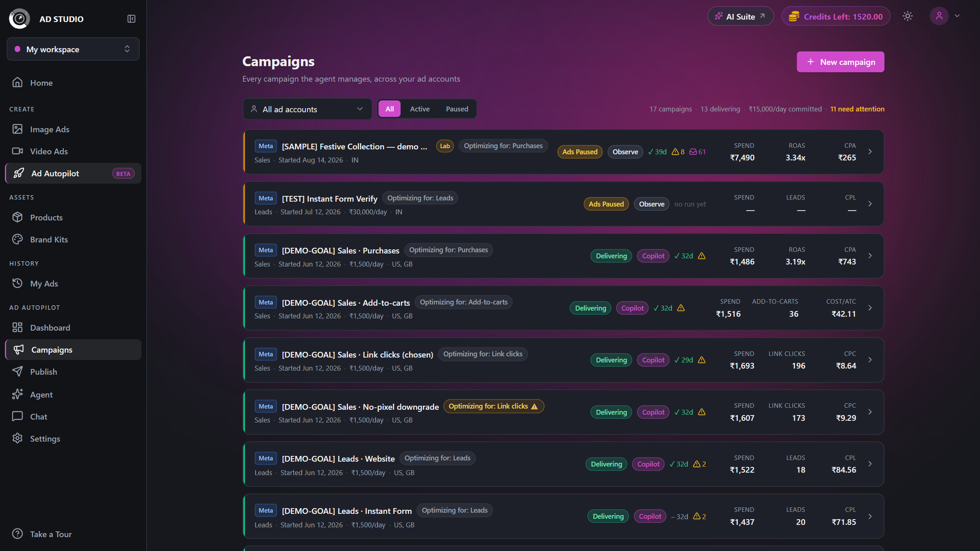Open My Ads history item
This screenshot has height=551, width=980.
point(73,283)
